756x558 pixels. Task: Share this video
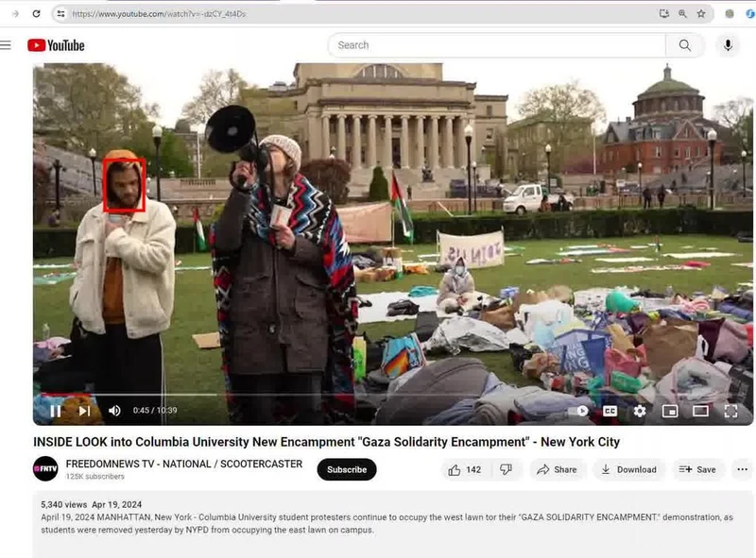[556, 469]
